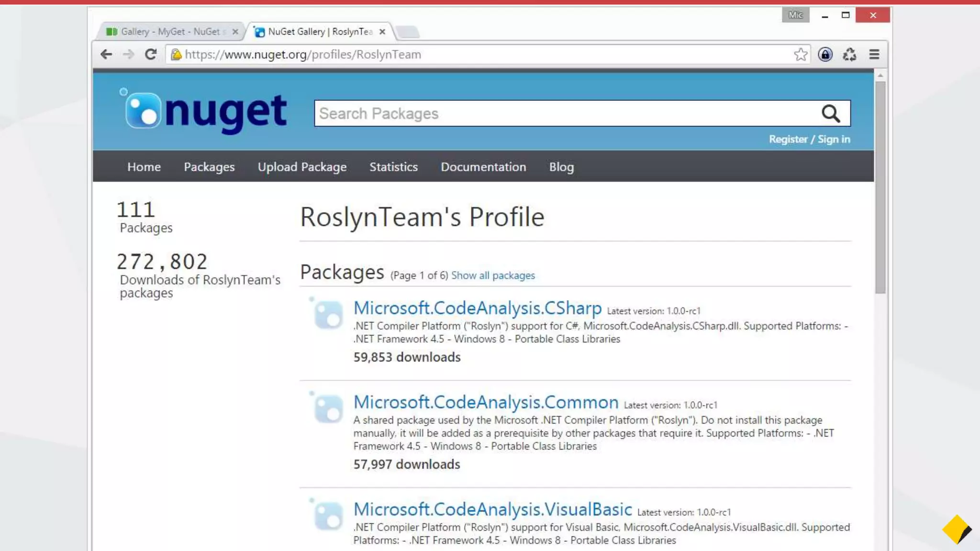Click the 59,853 downloads text
980x551 pixels.
pos(407,357)
